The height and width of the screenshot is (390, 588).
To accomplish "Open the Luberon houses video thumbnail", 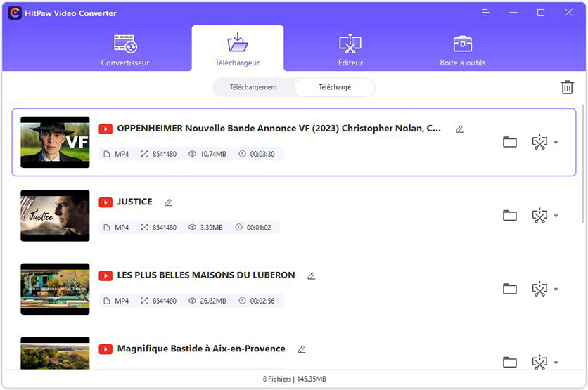I will point(55,289).
